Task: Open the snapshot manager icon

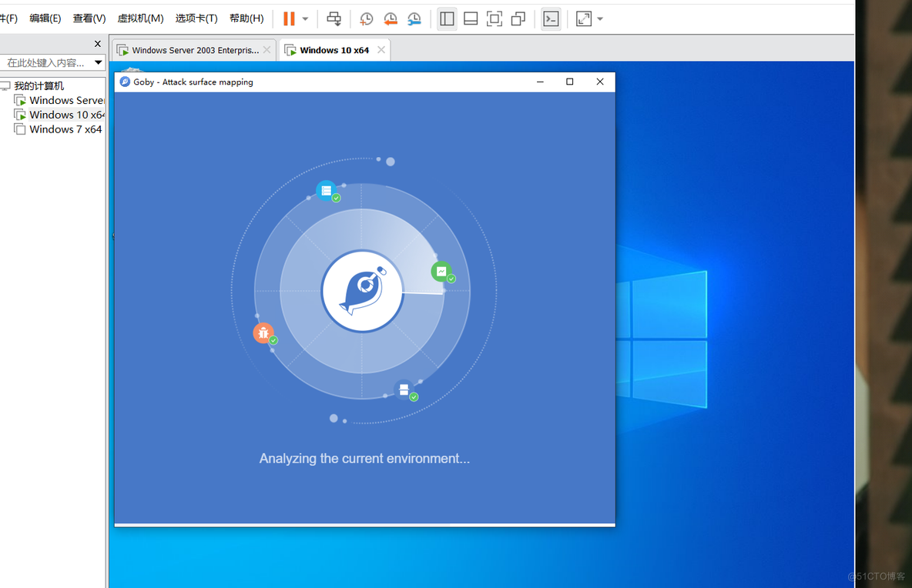Action: click(x=414, y=18)
